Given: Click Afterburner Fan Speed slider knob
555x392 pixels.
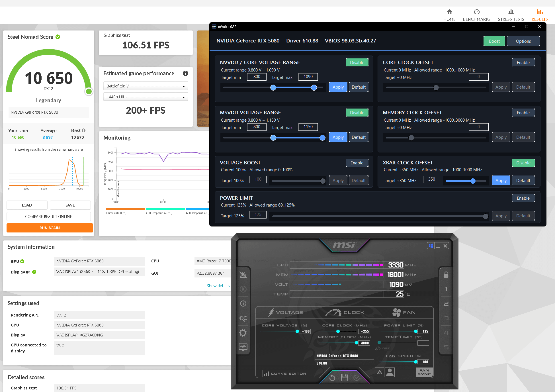Looking at the screenshot, I should click(416, 362).
